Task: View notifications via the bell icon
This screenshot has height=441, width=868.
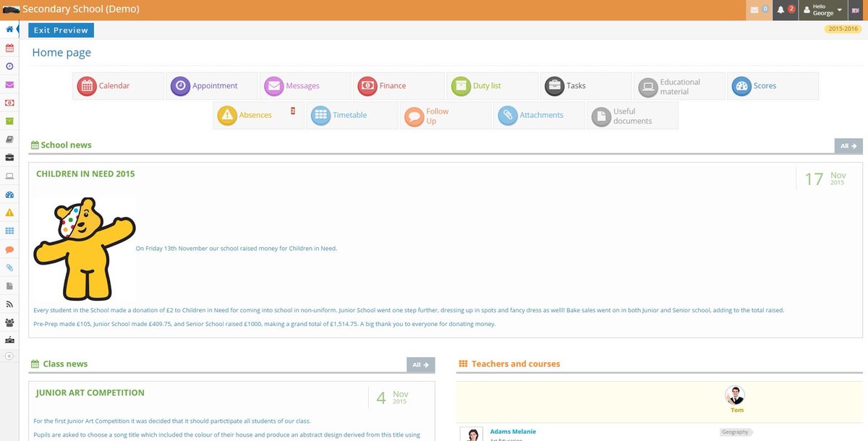Action: [x=786, y=10]
